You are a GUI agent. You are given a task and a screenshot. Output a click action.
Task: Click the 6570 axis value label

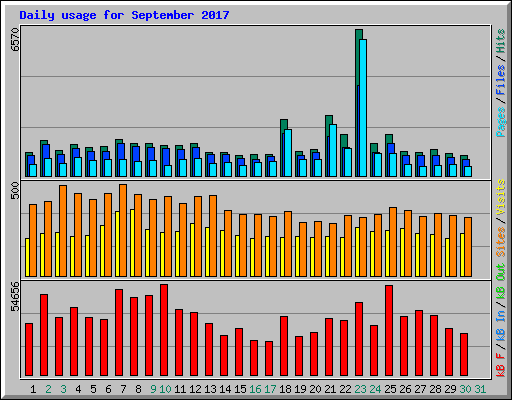[15, 40]
